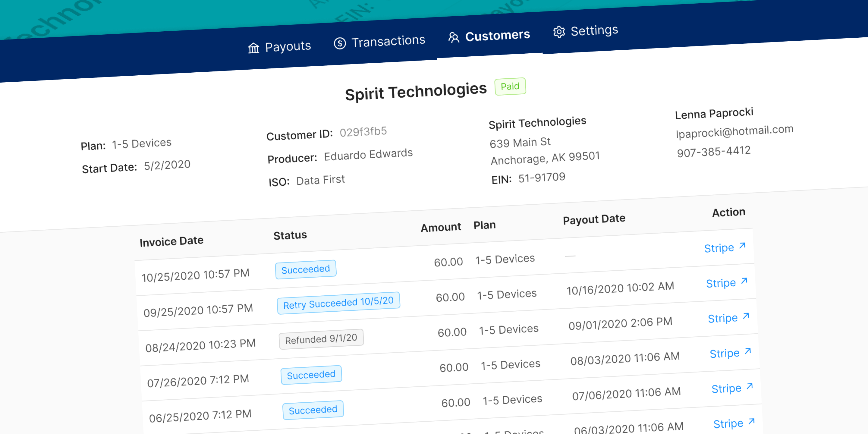Click payout date 10/16/2020 10:02 AM
The image size is (868, 434).
[x=620, y=288]
